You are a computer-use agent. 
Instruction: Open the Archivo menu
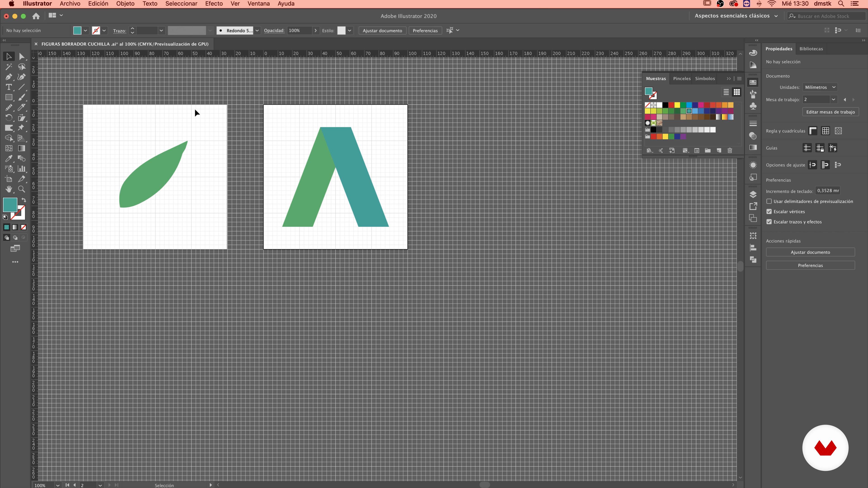pos(70,4)
